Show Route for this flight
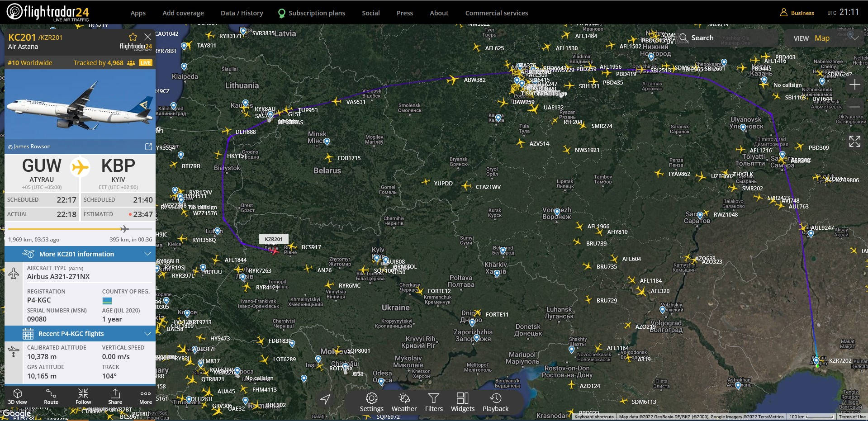 click(51, 397)
